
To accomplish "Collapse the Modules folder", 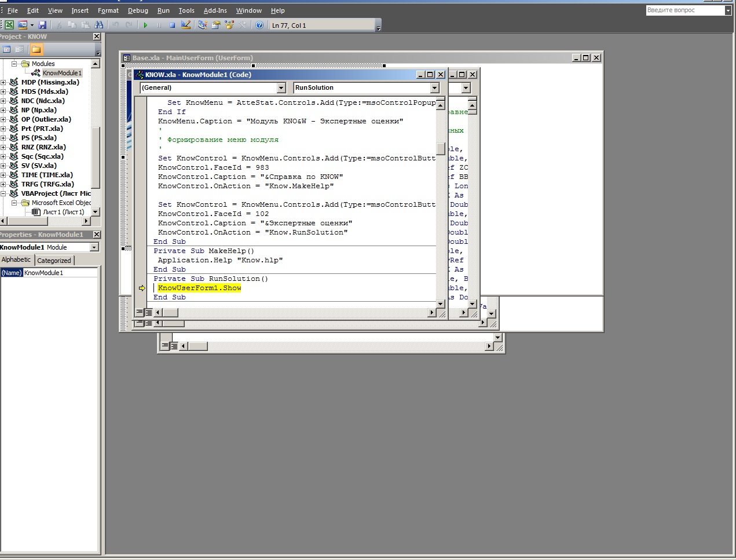I will (x=14, y=64).
